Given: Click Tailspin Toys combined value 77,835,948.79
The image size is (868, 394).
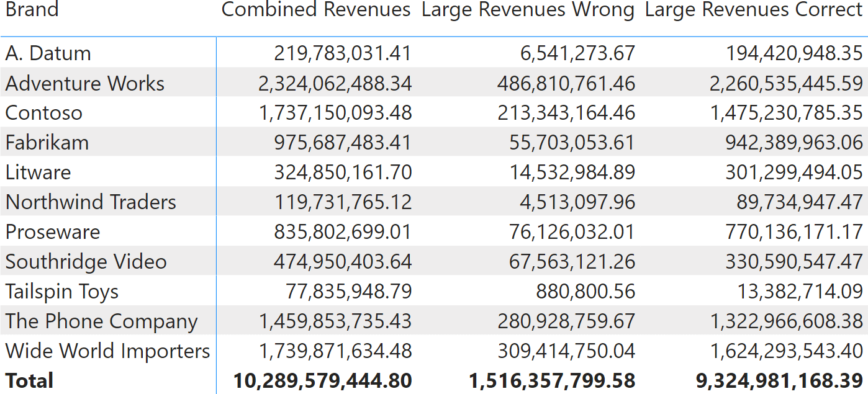Looking at the screenshot, I should coord(349,292).
